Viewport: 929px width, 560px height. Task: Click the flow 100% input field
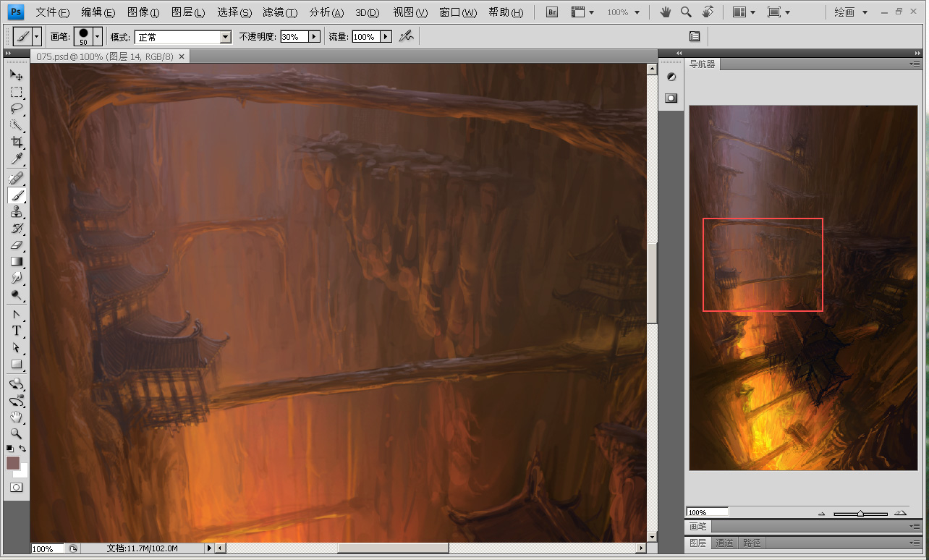pyautogui.click(x=365, y=36)
